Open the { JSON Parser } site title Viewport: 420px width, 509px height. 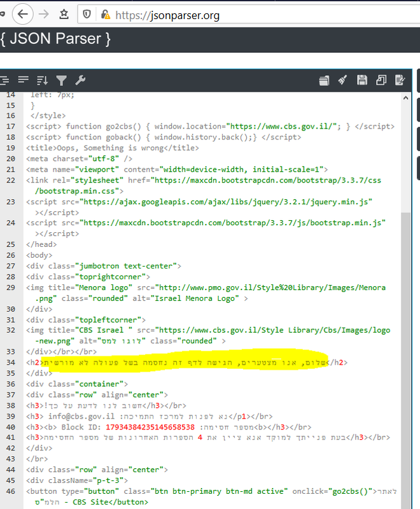[55, 39]
